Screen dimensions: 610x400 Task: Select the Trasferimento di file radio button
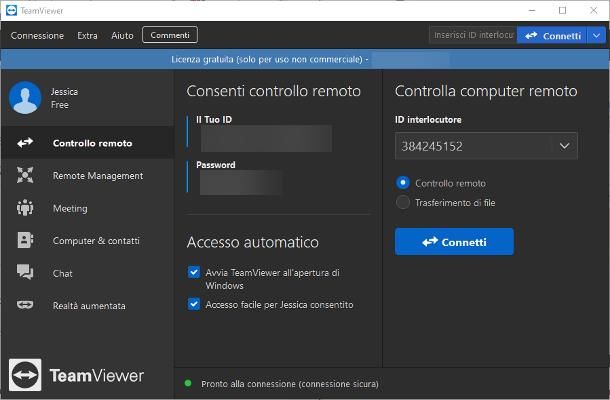point(403,202)
